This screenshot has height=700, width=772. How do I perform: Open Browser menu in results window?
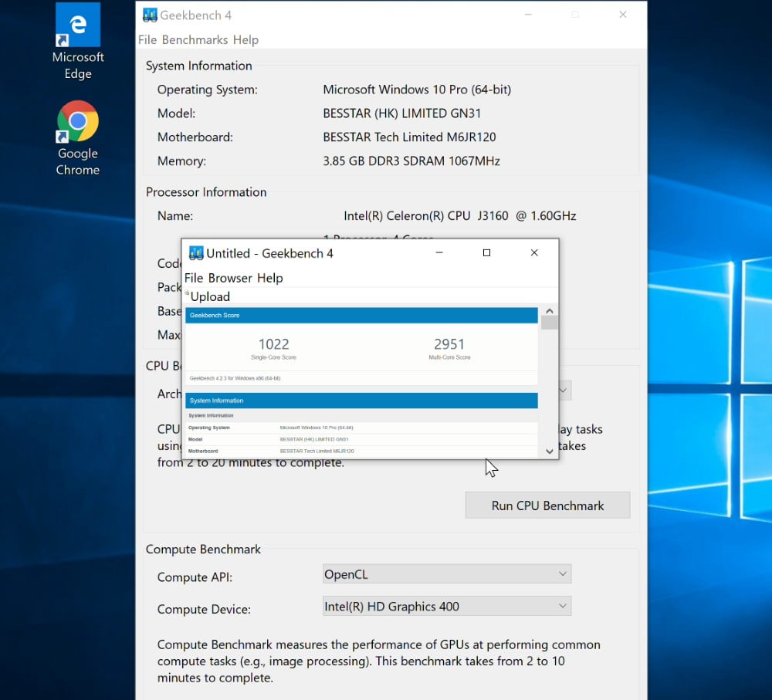[230, 278]
